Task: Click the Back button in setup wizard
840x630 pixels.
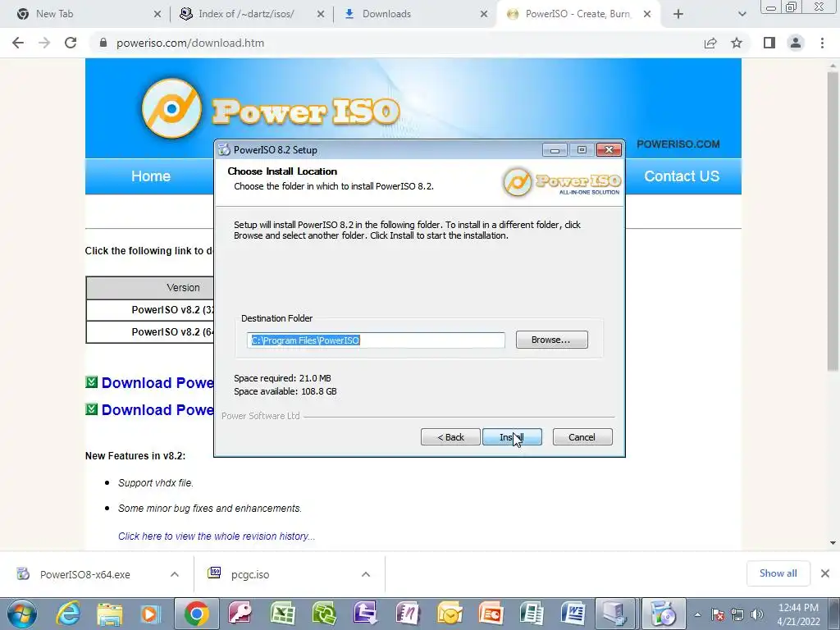Action: [450, 437]
